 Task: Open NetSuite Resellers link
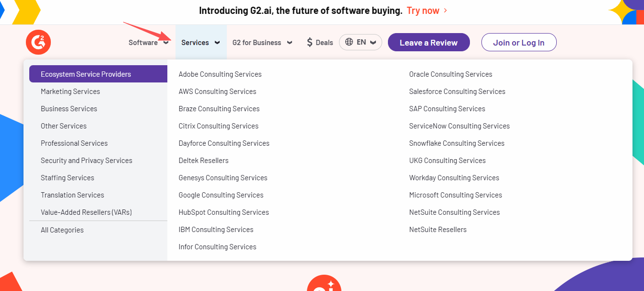coord(438,230)
